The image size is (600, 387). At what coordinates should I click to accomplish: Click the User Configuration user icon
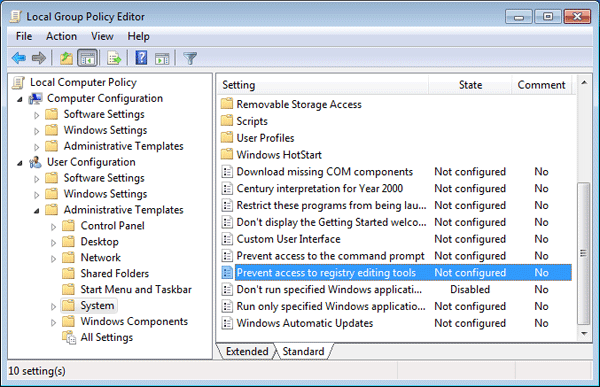(35, 162)
